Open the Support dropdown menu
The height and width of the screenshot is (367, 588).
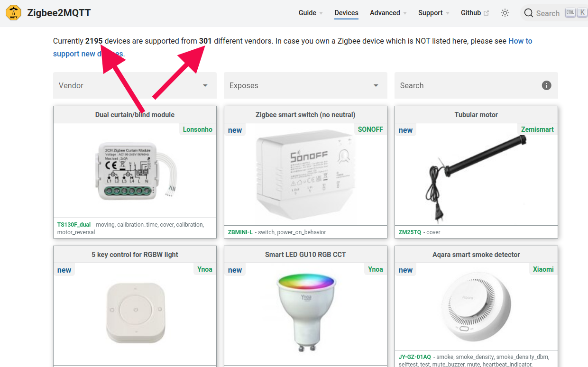[x=434, y=13]
